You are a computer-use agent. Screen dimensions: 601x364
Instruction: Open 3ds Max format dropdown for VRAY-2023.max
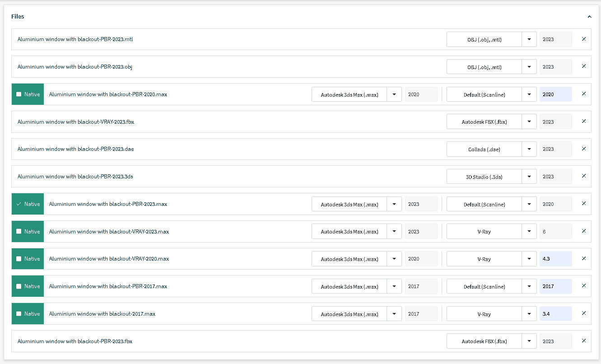pos(394,232)
